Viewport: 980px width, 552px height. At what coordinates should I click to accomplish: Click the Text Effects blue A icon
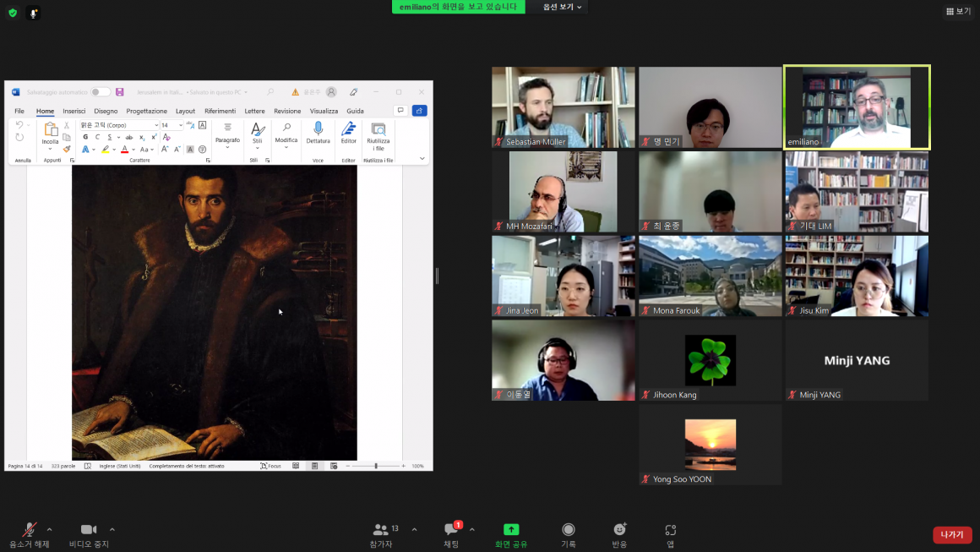pos(85,150)
